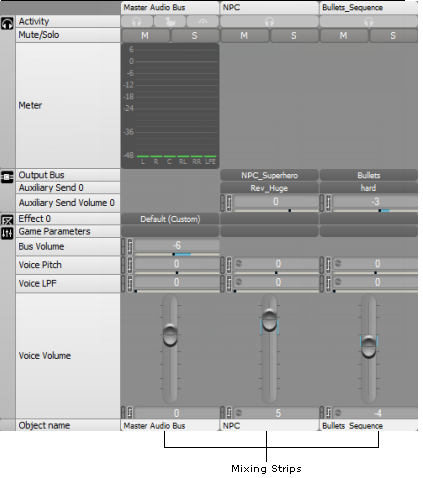Screen dimensions: 423x478
Task: Click the NPC Voice Volume fader knob
Action: 269,320
